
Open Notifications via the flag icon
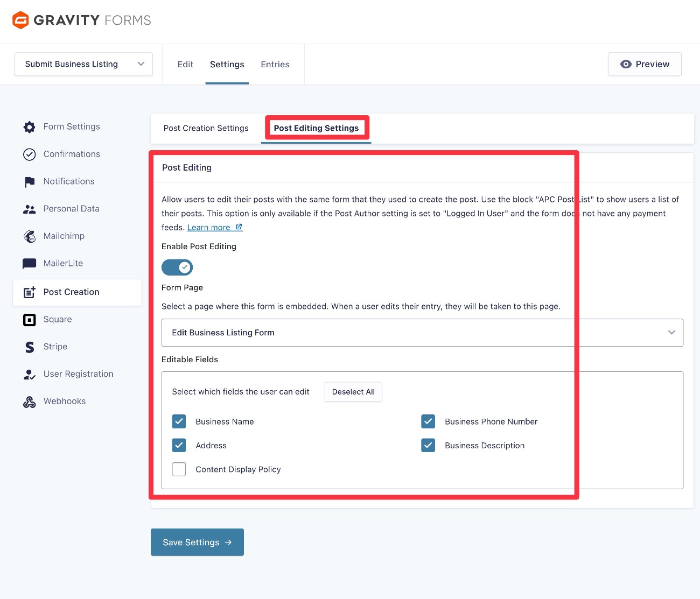pos(29,181)
